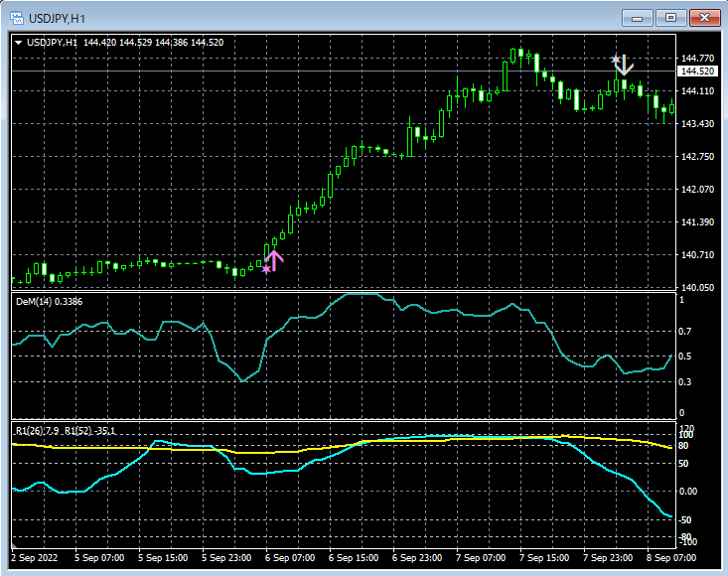The height and width of the screenshot is (576, 728).
Task: Select the pink star marker below candles
Action: click(265, 269)
